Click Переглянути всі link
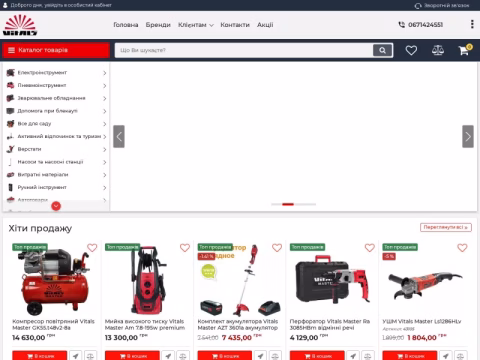The height and width of the screenshot is (360, 480). 446,227
